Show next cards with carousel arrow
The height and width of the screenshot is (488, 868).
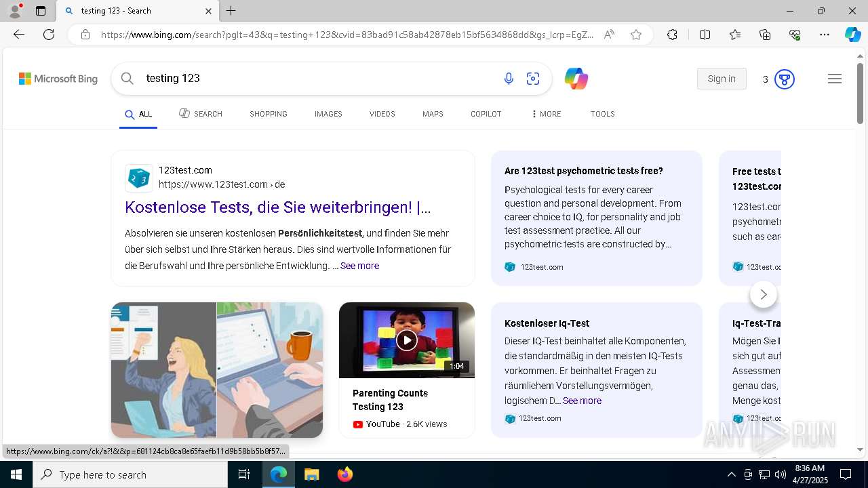click(x=764, y=294)
